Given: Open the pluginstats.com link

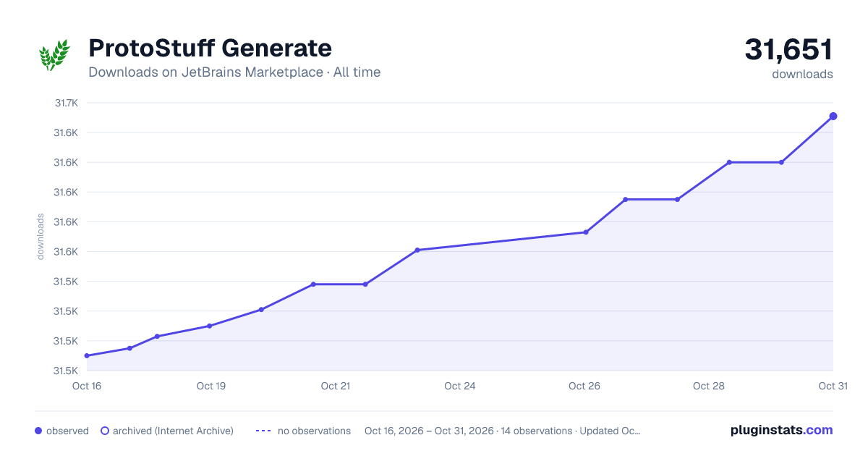Looking at the screenshot, I should [x=782, y=430].
